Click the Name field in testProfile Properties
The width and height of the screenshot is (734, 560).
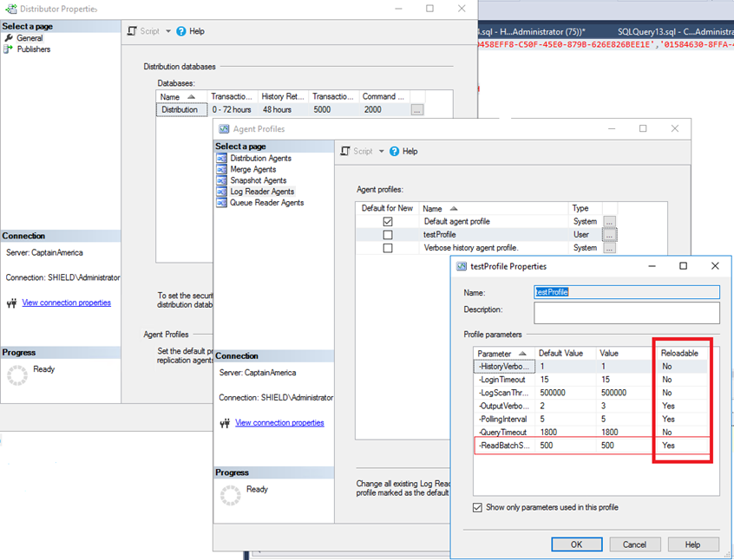626,292
